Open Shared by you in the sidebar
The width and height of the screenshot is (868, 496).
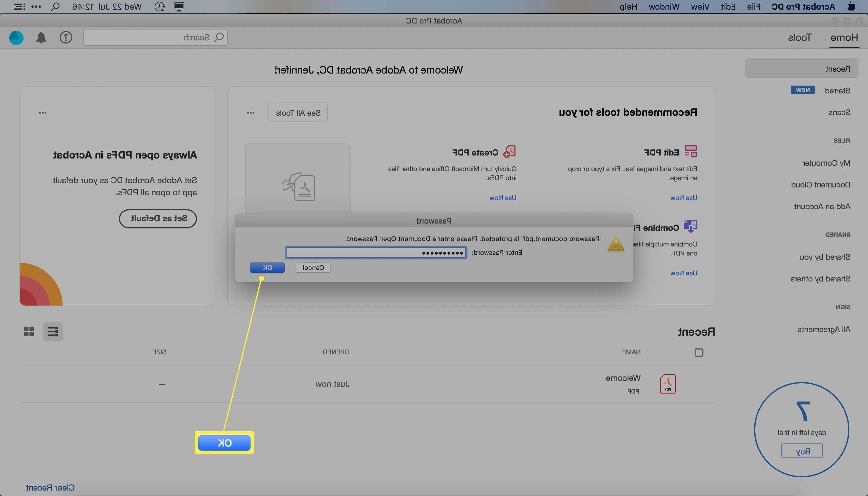825,257
